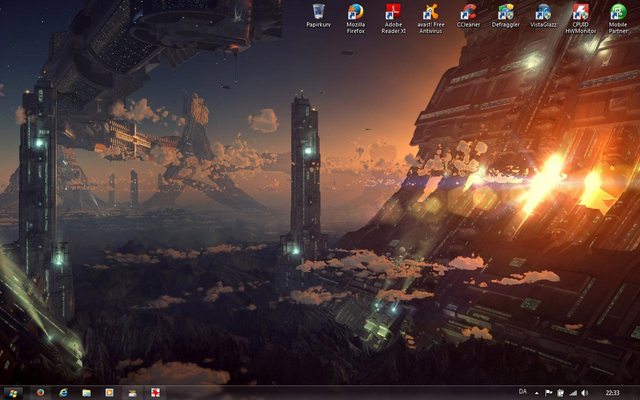640x400 pixels.
Task: Show hidden system tray icons
Action: [x=537, y=392]
